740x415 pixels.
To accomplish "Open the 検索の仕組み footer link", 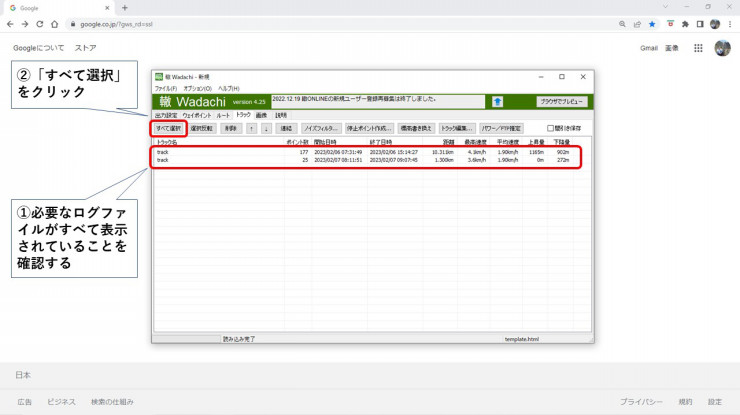I will pos(112,402).
